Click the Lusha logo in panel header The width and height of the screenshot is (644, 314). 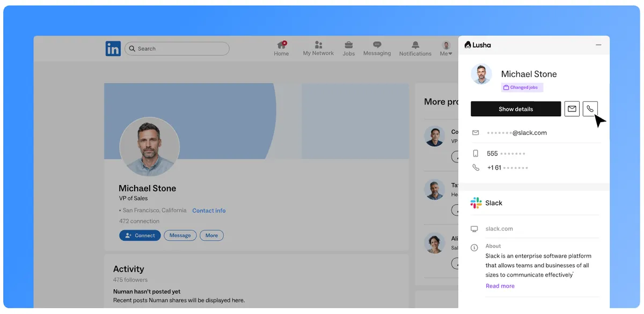(x=478, y=45)
